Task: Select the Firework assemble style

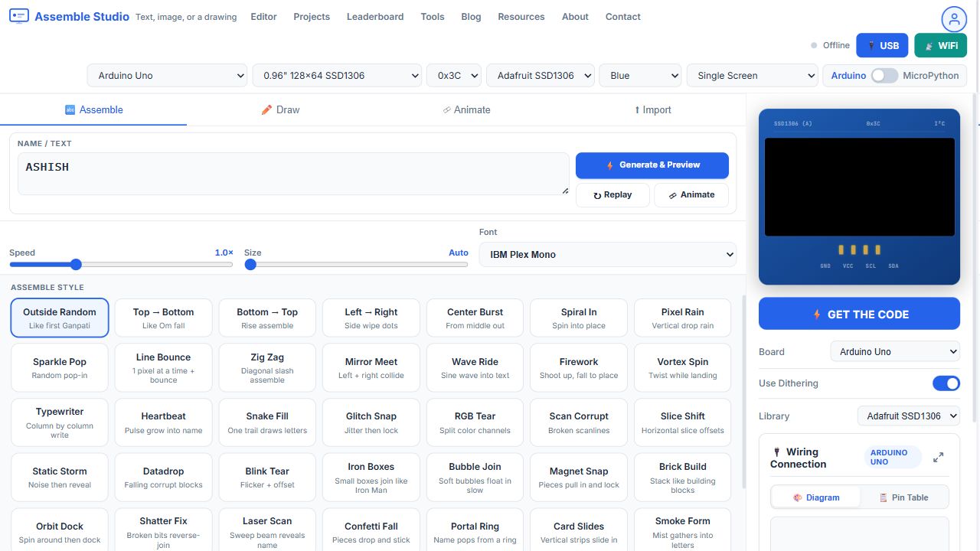Action: [579, 368]
